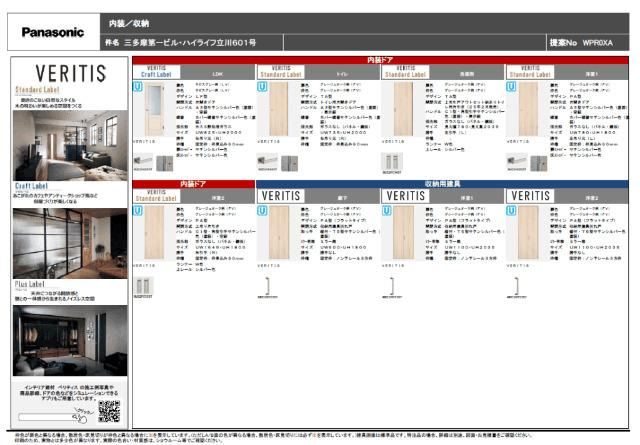Select the 内装／収納 header title
This screenshot has height=445, width=640.
coord(129,24)
